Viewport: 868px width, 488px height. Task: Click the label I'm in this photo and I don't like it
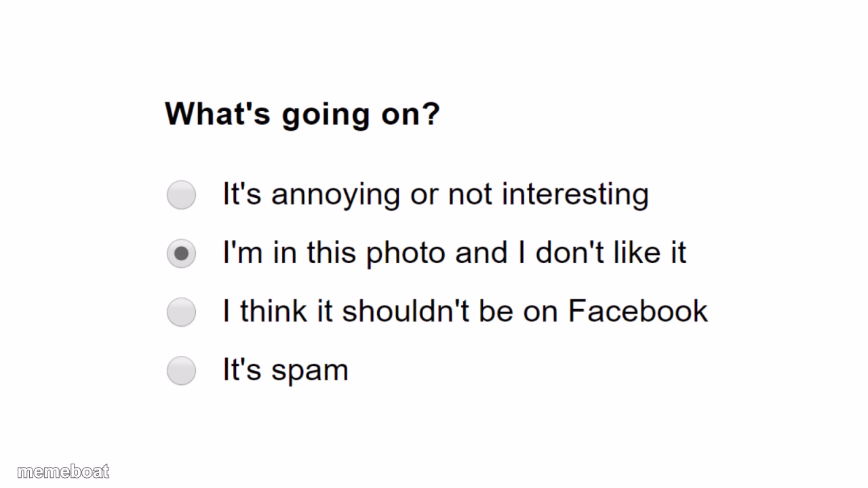(454, 253)
